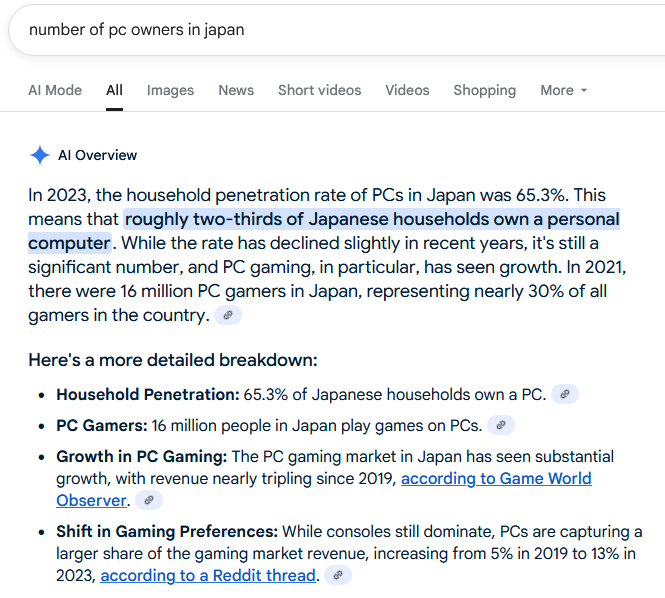Open source link icon after 'Observer.'
Screen dimensions: 665x598
point(148,500)
